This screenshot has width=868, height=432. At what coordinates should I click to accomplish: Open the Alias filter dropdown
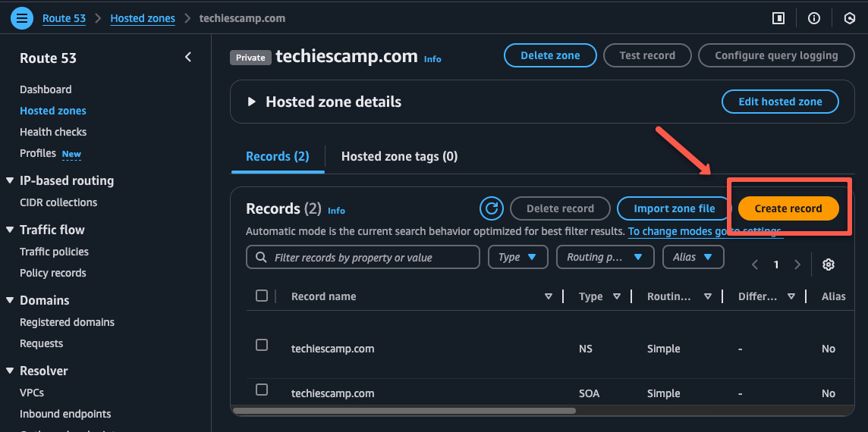pyautogui.click(x=693, y=257)
